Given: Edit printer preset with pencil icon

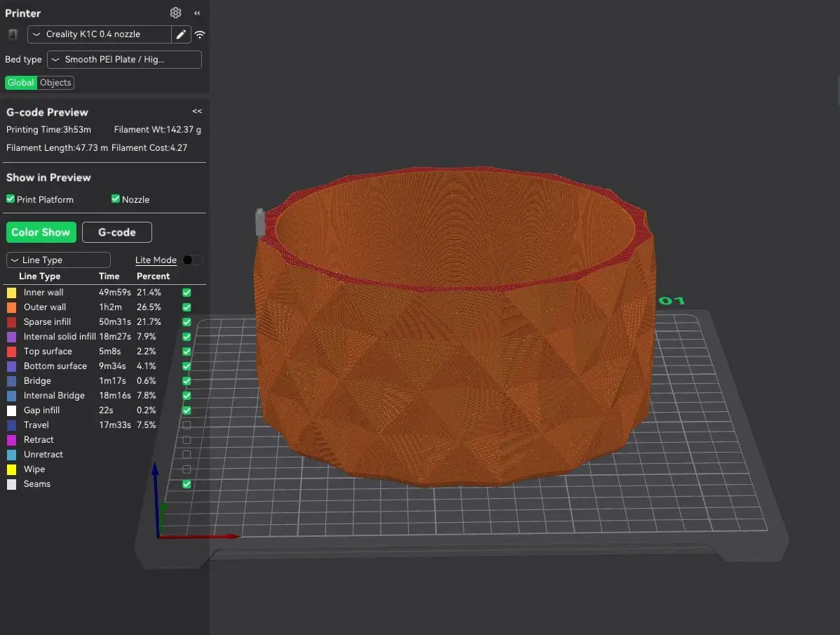Looking at the screenshot, I should (x=181, y=34).
